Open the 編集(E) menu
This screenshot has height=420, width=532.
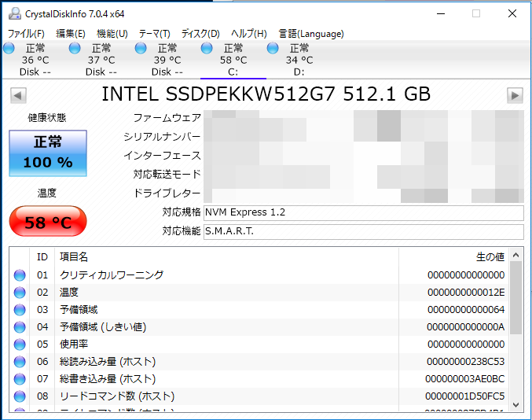click(x=71, y=34)
